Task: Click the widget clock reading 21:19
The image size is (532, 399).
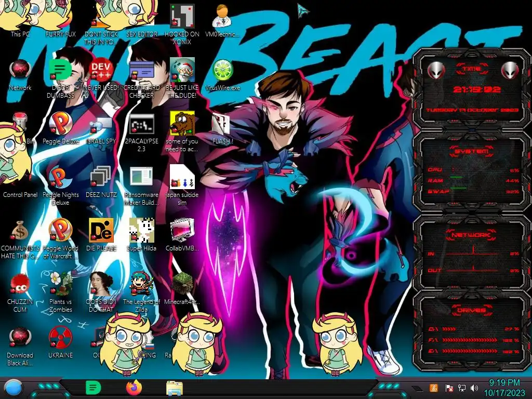Action: point(477,89)
